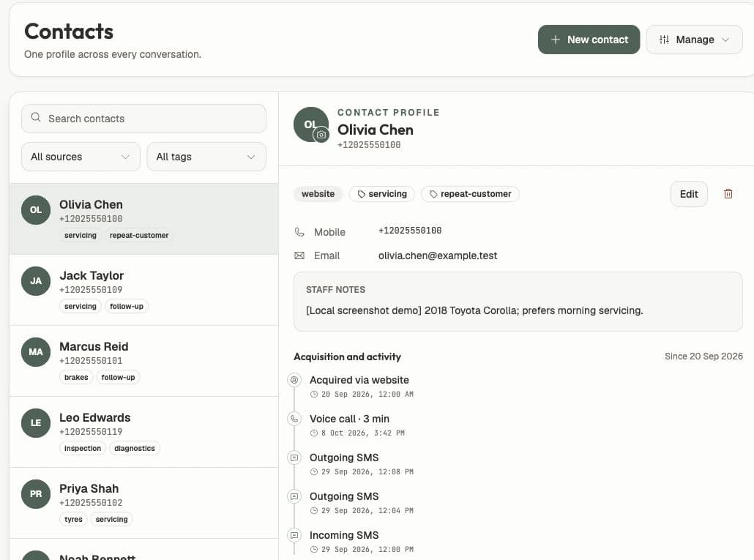Click the Voice call · 3 min entry
Screen dimensions: 754x560
tap(349, 419)
